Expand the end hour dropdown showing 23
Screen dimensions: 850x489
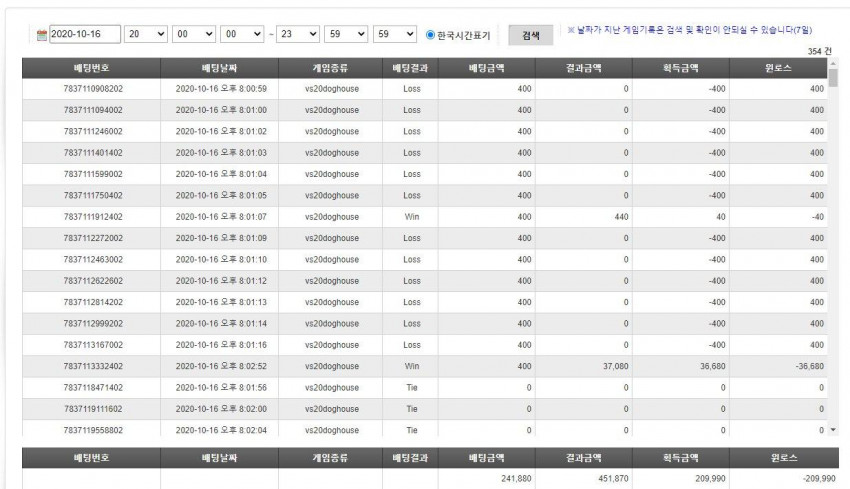coord(298,34)
